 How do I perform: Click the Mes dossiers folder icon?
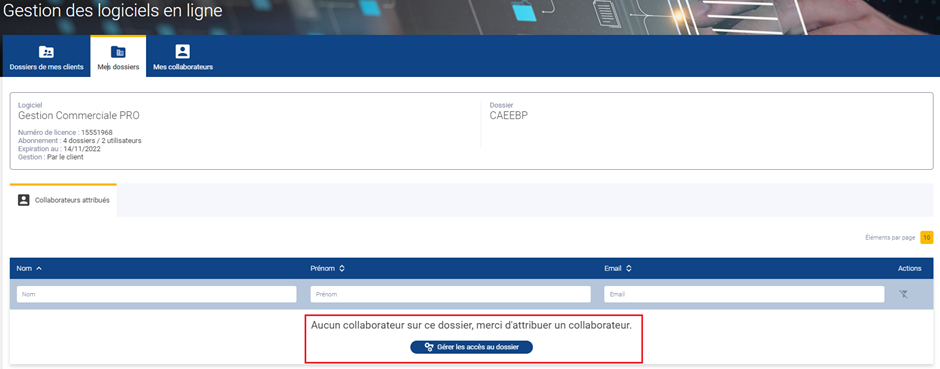pos(118,52)
